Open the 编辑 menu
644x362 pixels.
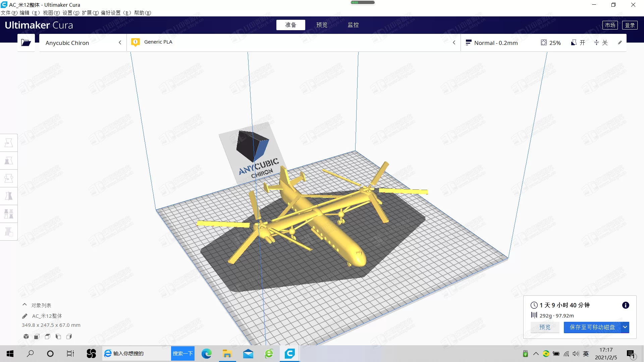click(x=30, y=13)
